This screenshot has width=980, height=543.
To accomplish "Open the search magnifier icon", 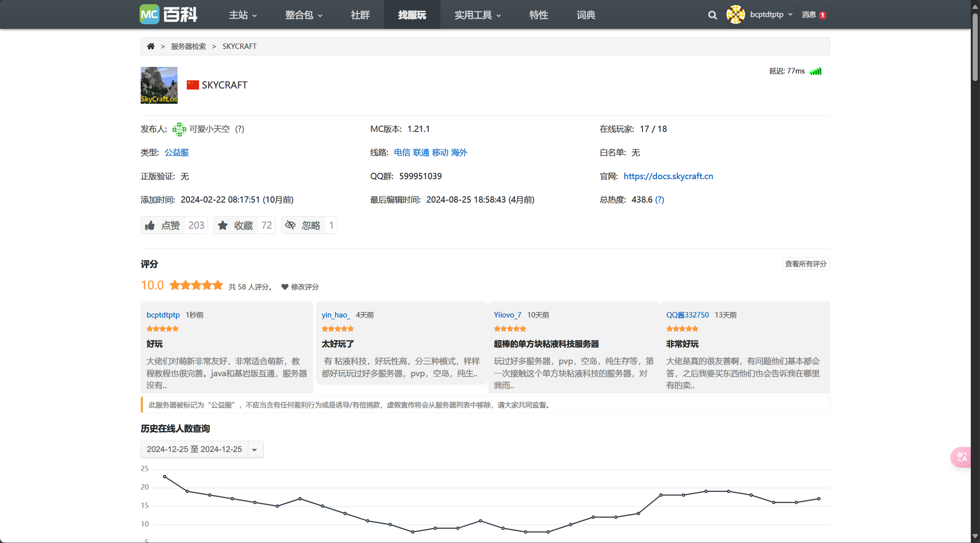I will [x=712, y=15].
